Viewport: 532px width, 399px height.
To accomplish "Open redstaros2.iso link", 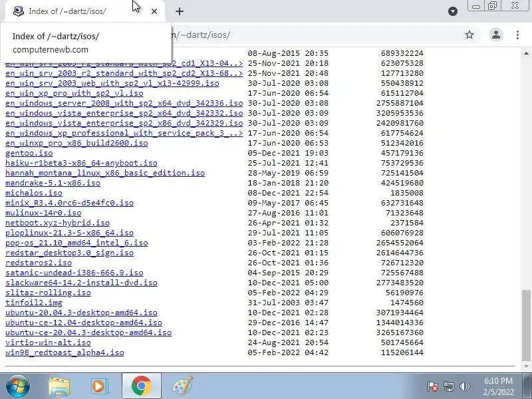I will [39, 263].
